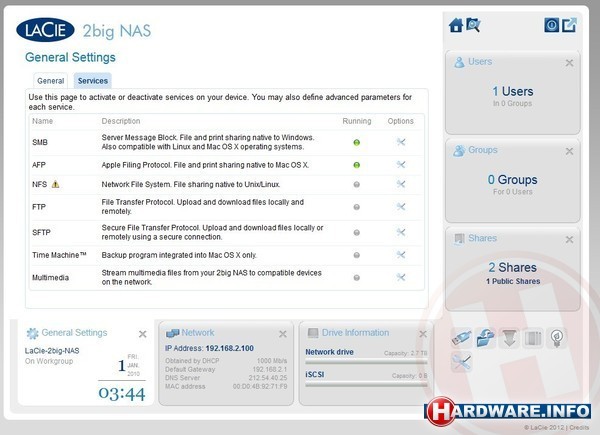600x435 pixels.
Task: Open SFTP service options wrench
Action: (x=401, y=232)
